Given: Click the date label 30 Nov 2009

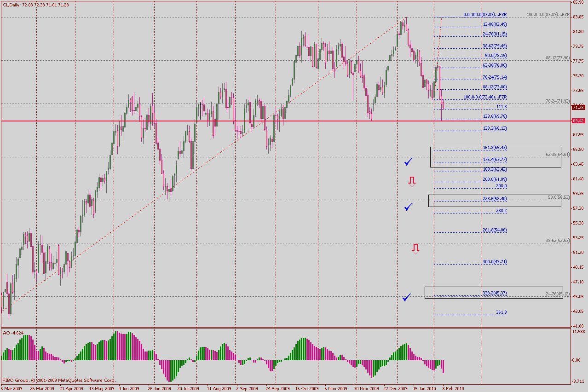Looking at the screenshot, I should tap(366, 388).
